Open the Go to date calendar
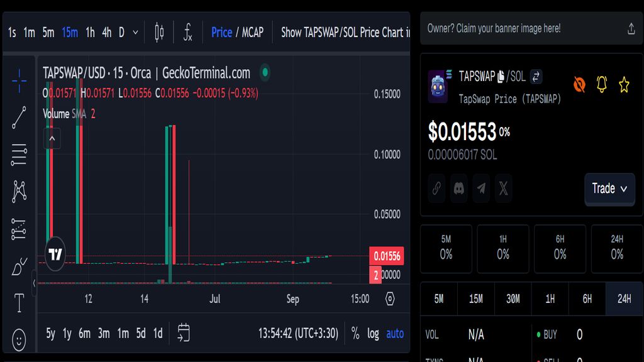644x362 pixels. tap(184, 333)
